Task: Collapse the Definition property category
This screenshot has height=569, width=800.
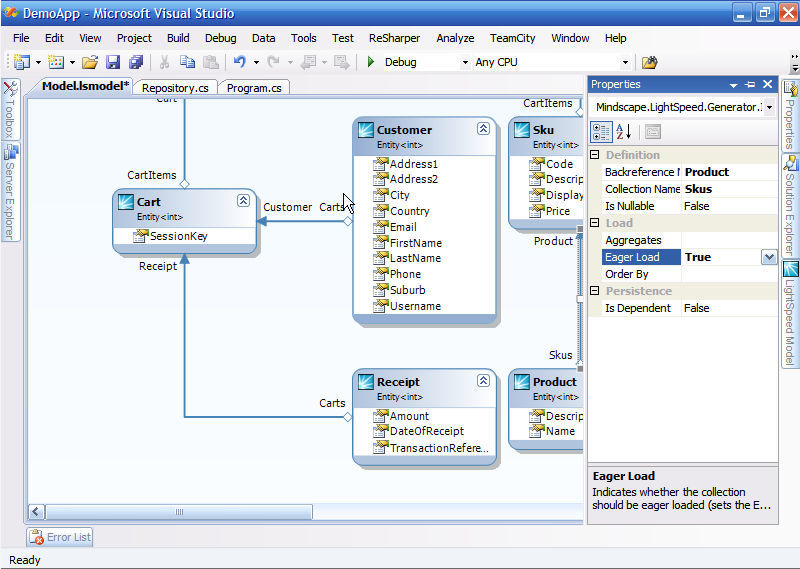Action: click(594, 155)
